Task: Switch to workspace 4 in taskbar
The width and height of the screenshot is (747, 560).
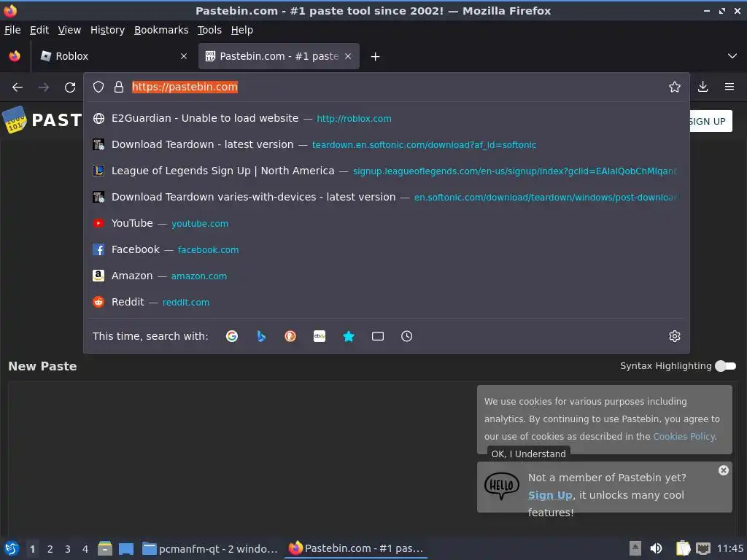Action: (85, 549)
